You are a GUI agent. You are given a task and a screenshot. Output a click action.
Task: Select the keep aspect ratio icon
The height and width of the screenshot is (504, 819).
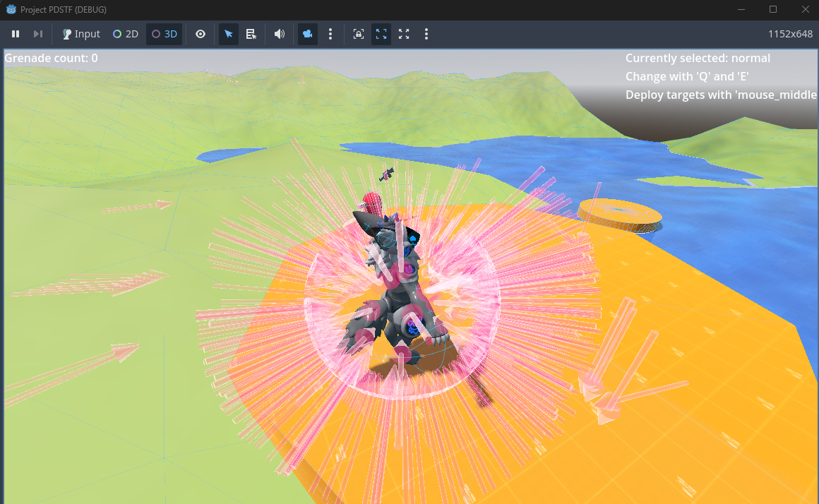click(x=381, y=34)
